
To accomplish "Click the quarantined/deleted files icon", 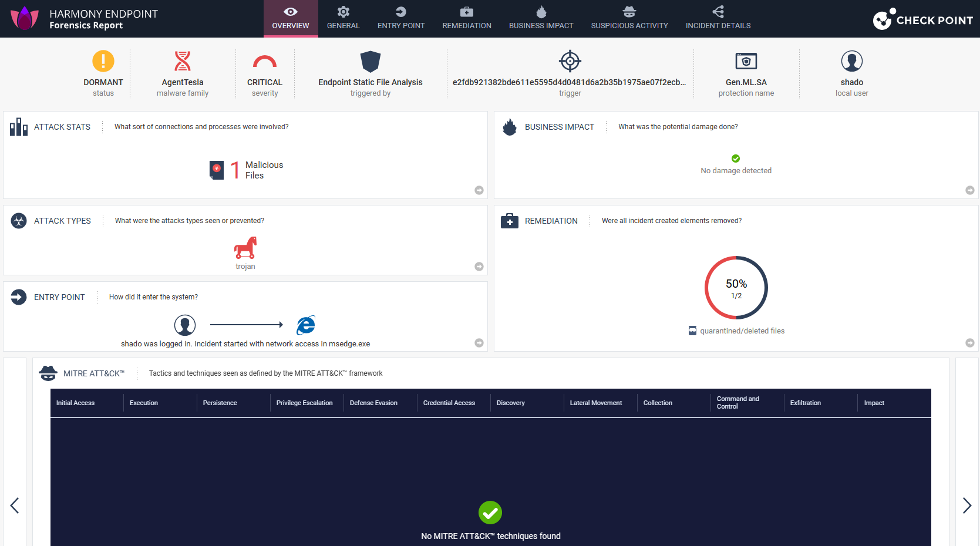I will point(692,331).
